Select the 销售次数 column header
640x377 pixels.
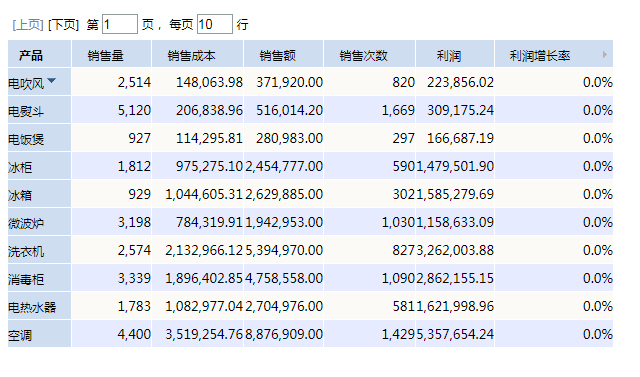pyautogui.click(x=369, y=54)
